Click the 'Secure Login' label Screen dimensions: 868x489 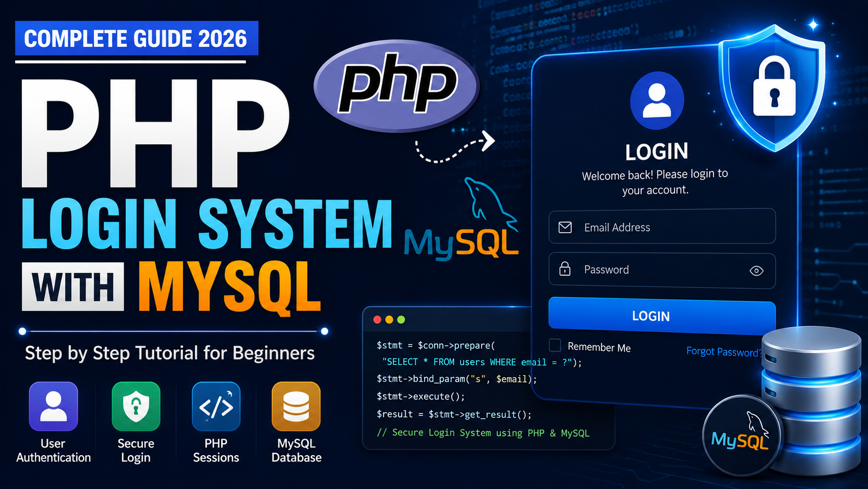(x=136, y=451)
